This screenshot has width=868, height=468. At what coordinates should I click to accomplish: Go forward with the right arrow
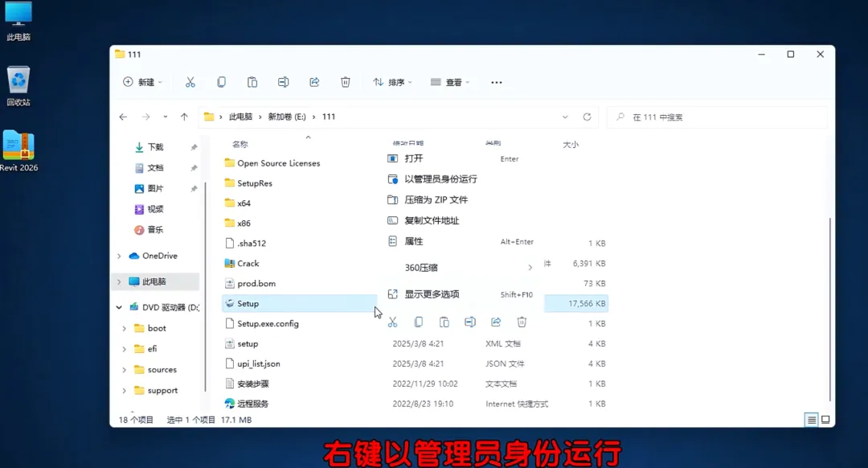[145, 117]
